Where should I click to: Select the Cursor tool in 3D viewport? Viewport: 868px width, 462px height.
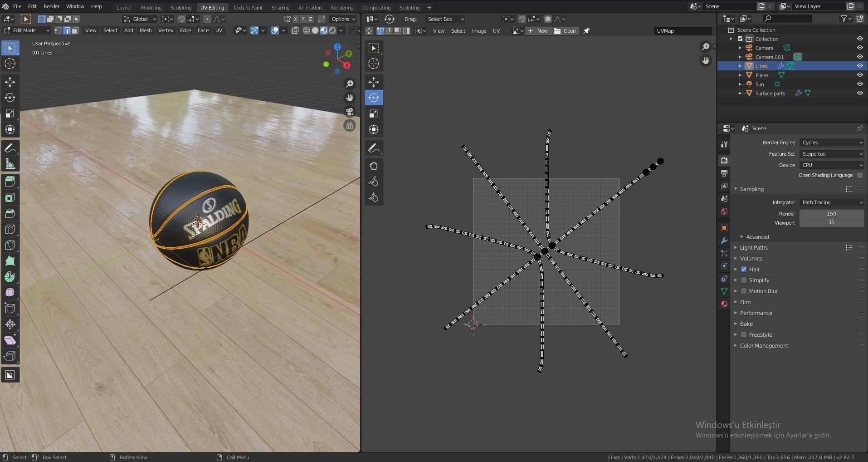coord(10,64)
